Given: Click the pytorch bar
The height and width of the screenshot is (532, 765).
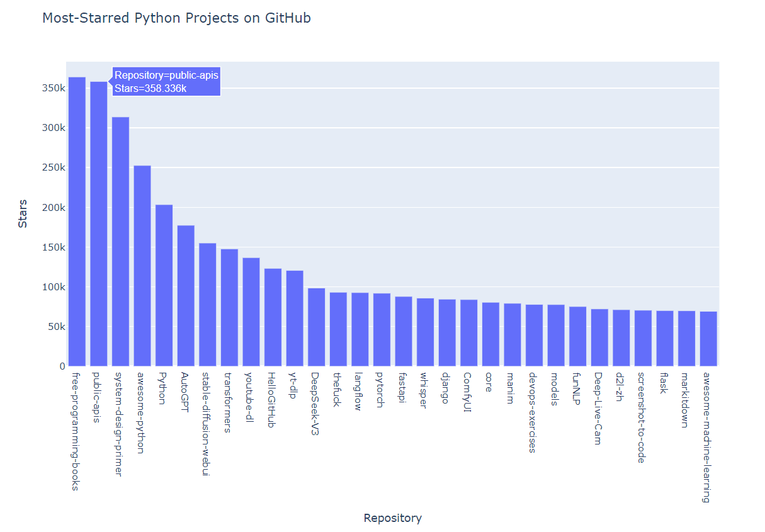Looking at the screenshot, I should (382, 330).
